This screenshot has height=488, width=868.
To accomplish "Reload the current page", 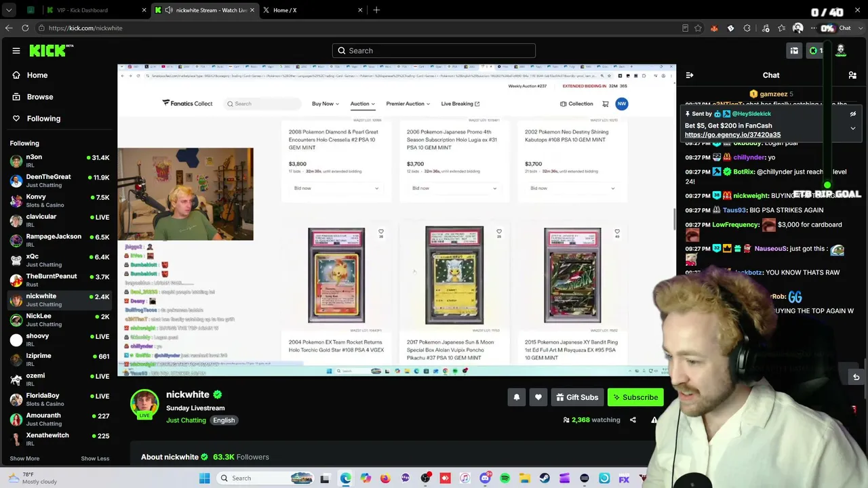I will click(x=25, y=28).
